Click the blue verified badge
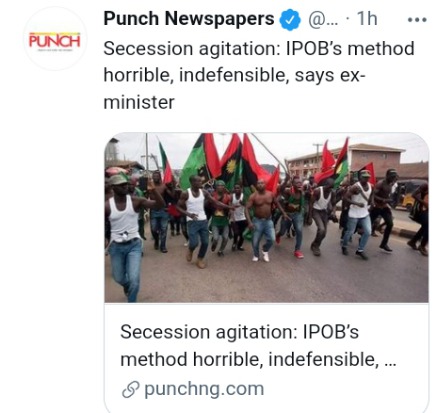Image resolution: width=444 pixels, height=413 pixels. [290, 19]
